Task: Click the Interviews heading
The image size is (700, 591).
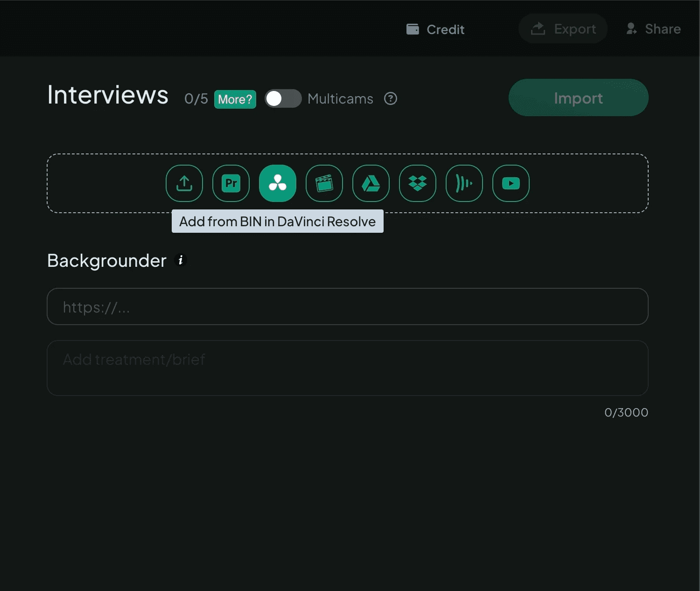Action: point(108,95)
